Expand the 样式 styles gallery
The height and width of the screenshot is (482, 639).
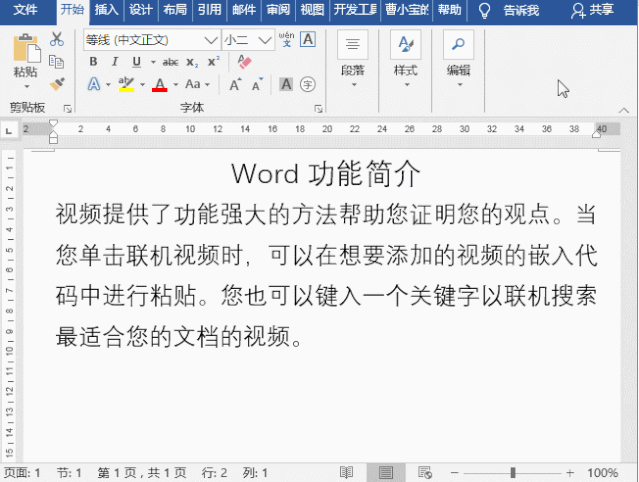[405, 60]
